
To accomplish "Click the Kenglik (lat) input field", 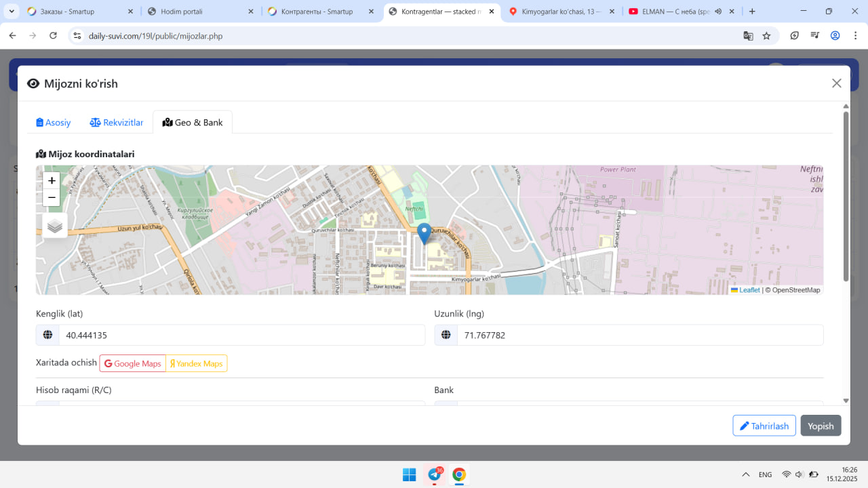I will [x=241, y=335].
